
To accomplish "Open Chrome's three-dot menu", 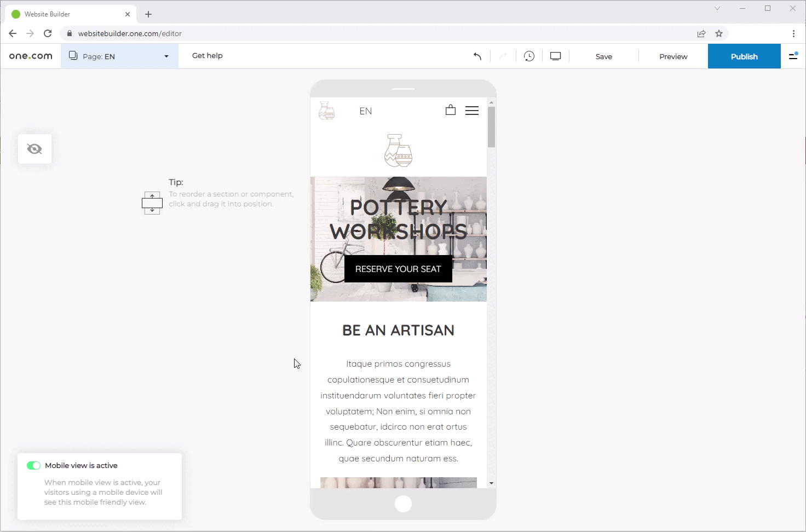I will pyautogui.click(x=793, y=33).
